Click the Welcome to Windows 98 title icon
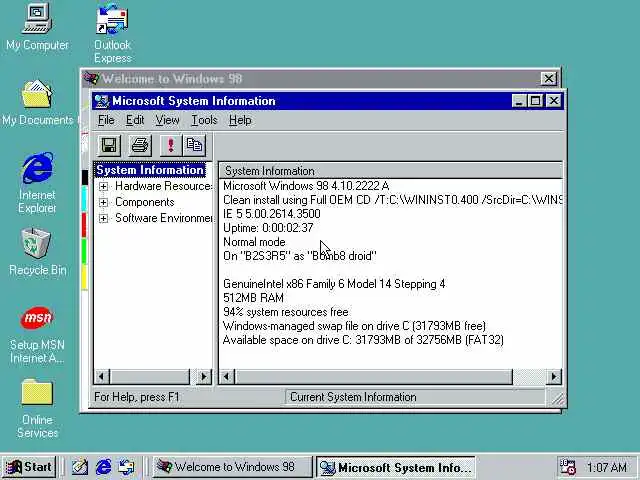The height and width of the screenshot is (480, 640). point(91,78)
